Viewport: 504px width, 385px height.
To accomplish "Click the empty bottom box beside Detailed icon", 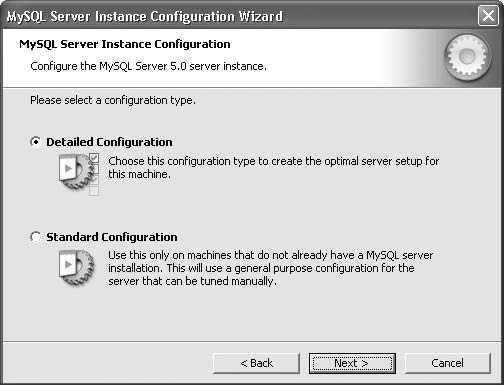I will 94,191.
